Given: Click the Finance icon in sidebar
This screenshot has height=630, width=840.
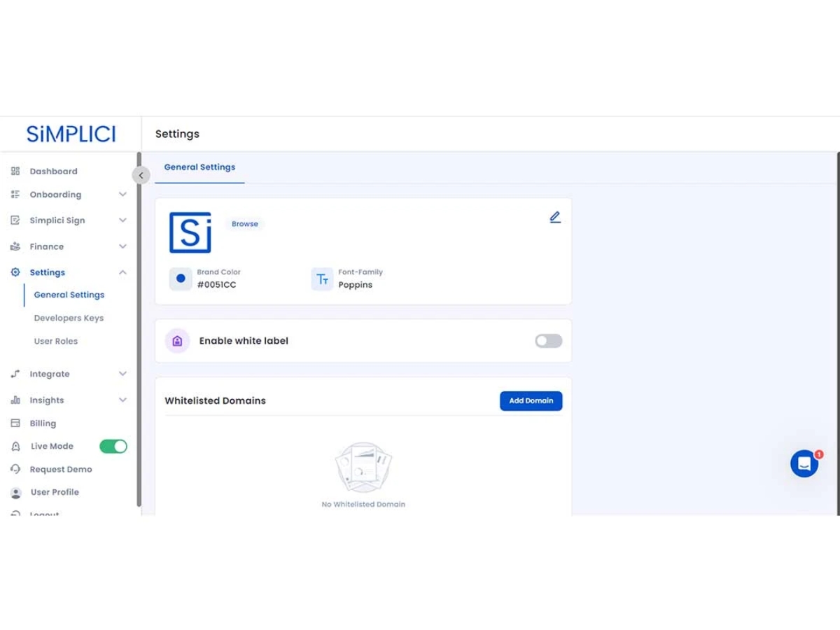Looking at the screenshot, I should click(15, 246).
